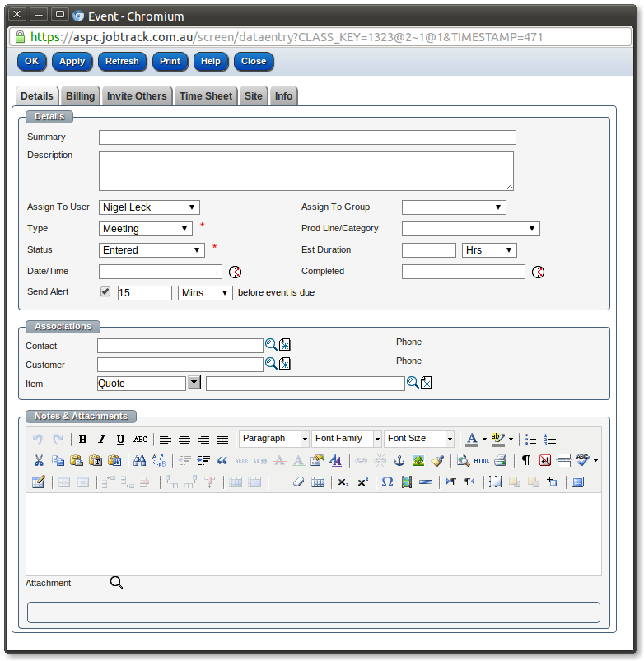Toggle bold formatting in the notes editor
Image resolution: width=644 pixels, height=661 pixels.
(x=82, y=440)
